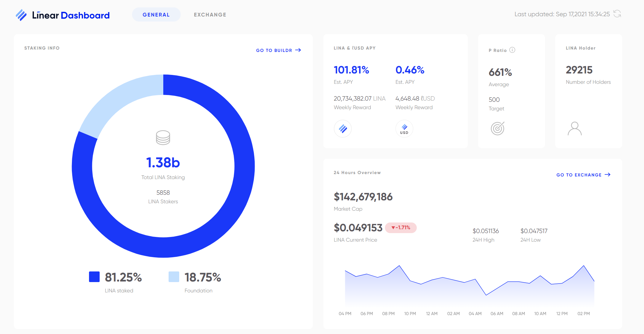
Task: Open the Go To Buildr link
Action: [274, 50]
